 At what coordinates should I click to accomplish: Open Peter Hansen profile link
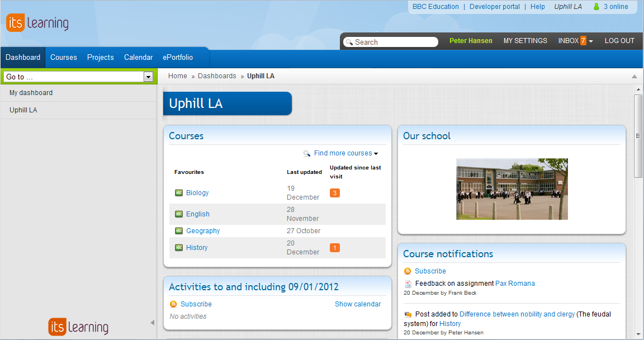[x=471, y=41]
